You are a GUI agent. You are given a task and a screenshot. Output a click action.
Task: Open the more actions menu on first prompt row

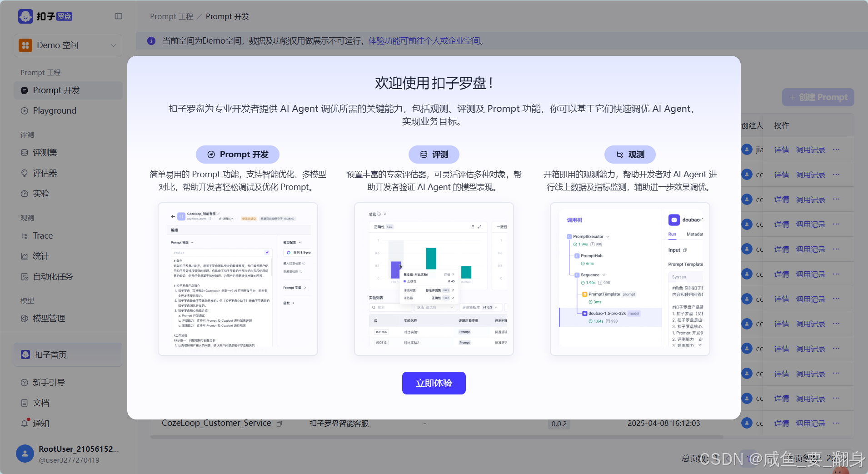point(836,149)
